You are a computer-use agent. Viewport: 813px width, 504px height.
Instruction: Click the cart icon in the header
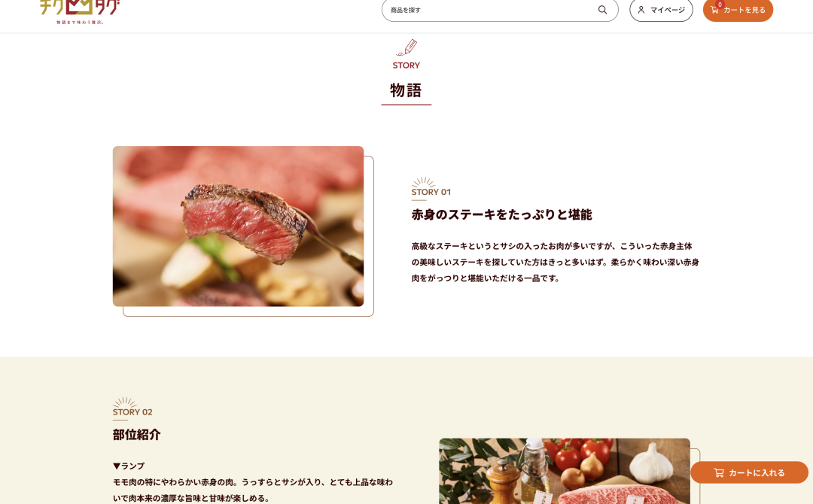pyautogui.click(x=715, y=11)
